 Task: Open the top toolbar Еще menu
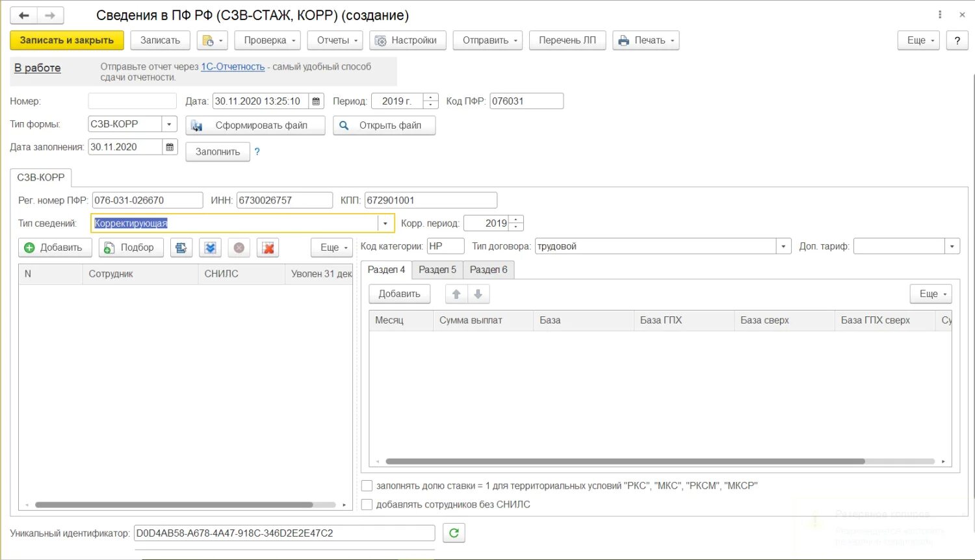(x=919, y=40)
